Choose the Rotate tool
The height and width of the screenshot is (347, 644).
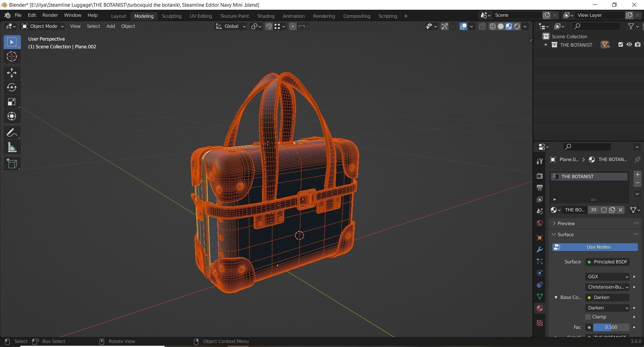[x=12, y=87]
